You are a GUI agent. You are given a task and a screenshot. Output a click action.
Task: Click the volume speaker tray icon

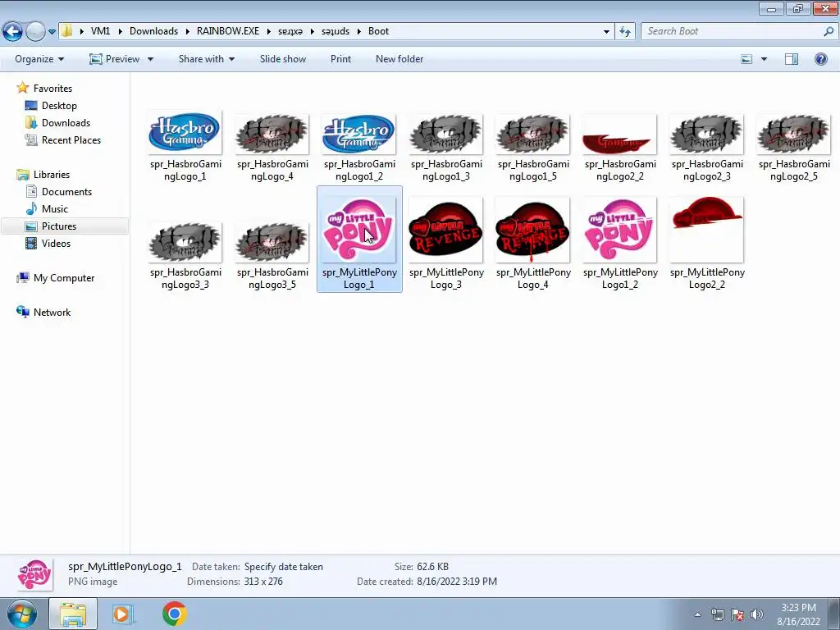click(x=757, y=614)
